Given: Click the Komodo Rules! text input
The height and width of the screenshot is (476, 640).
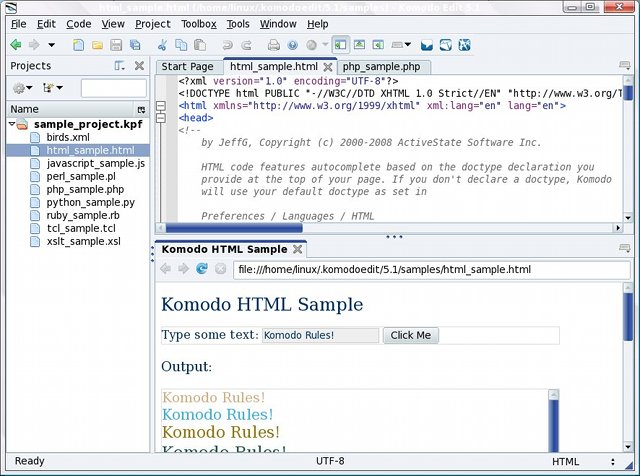Looking at the screenshot, I should tap(320, 335).
